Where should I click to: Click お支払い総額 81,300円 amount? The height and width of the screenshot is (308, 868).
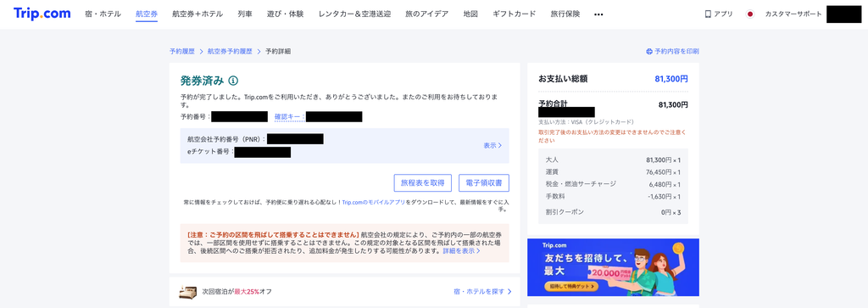(x=671, y=79)
